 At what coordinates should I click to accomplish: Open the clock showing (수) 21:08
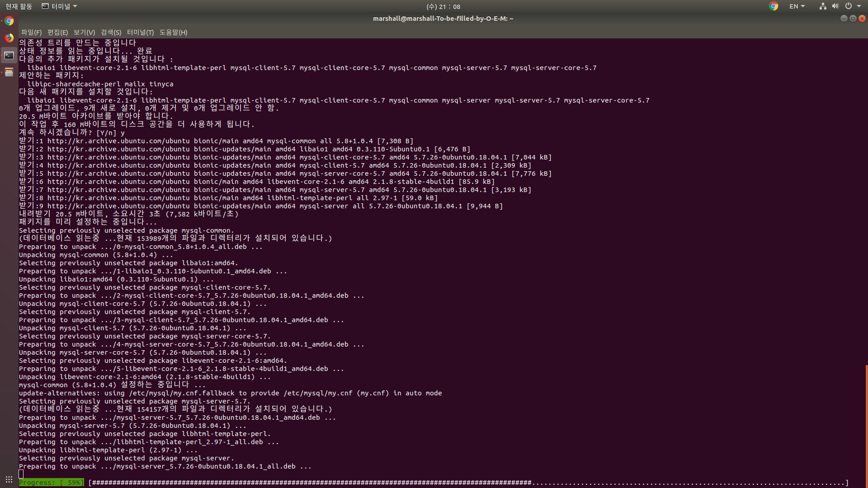click(443, 6)
